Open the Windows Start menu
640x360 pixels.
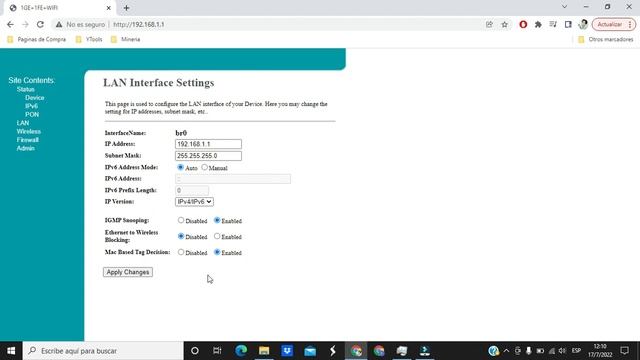tap(11, 351)
